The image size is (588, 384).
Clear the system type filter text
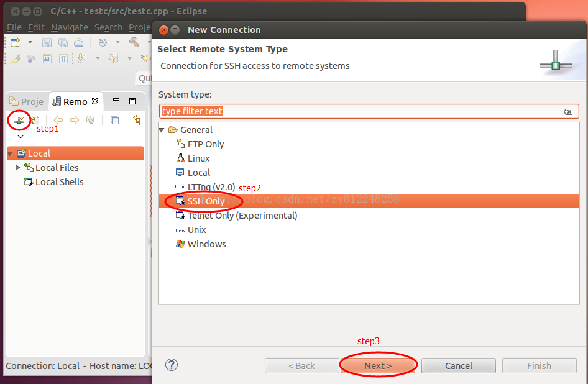click(568, 112)
